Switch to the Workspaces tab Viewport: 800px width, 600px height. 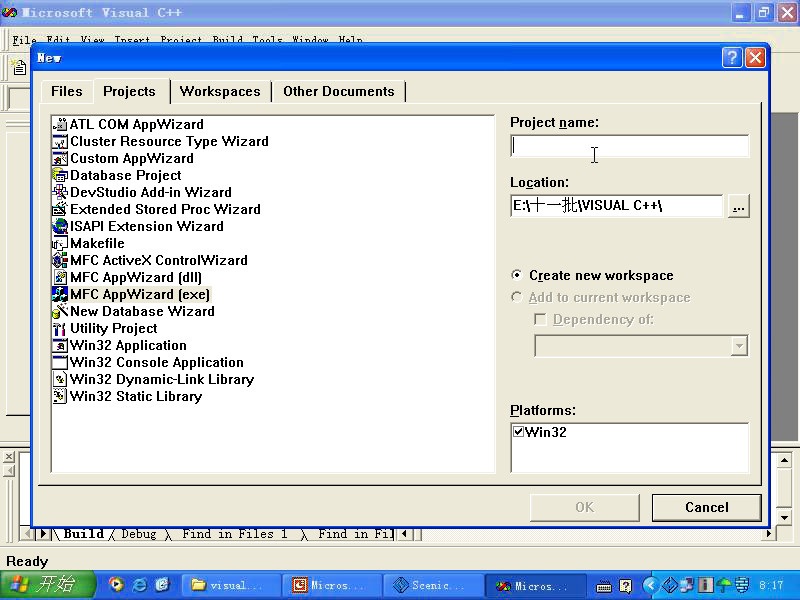point(220,91)
